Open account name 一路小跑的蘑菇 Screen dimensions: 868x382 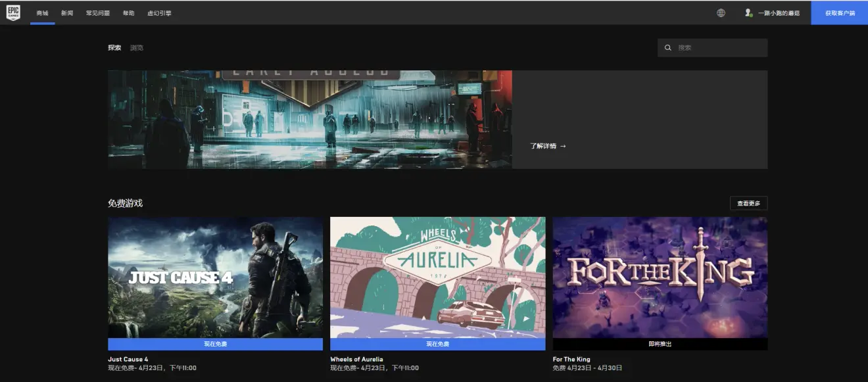coord(779,13)
